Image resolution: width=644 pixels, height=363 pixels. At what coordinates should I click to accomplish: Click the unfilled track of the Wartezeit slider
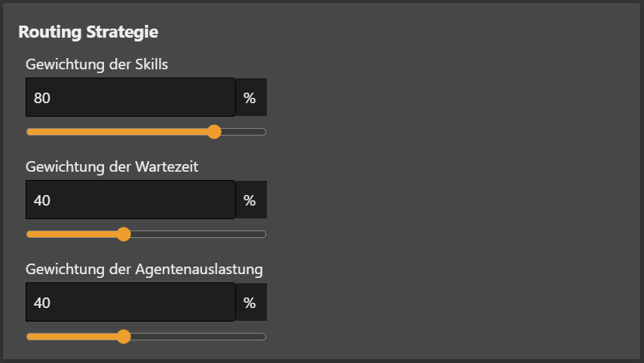(x=196, y=234)
